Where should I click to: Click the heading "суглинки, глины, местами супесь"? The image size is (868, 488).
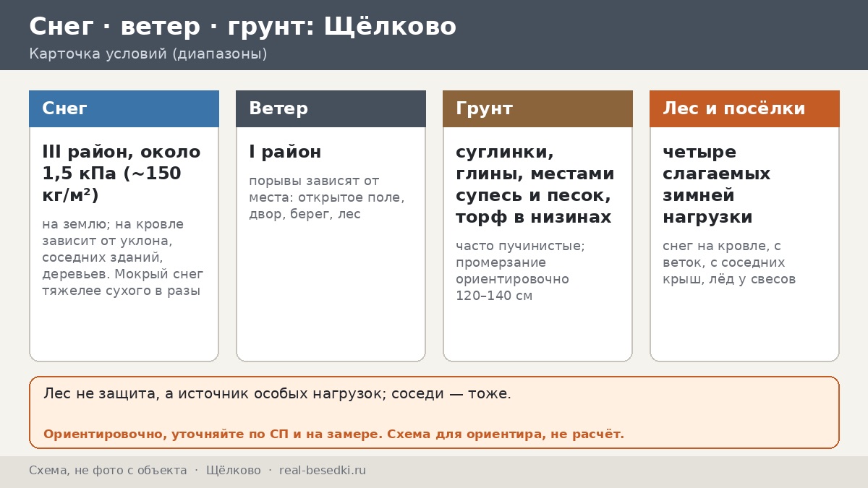tap(535, 185)
